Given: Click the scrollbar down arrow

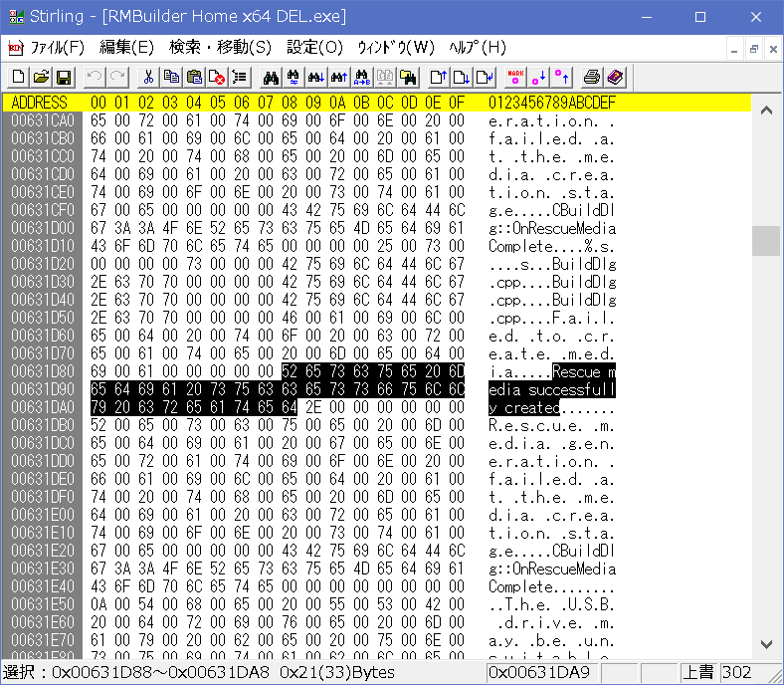Looking at the screenshot, I should tap(766, 644).
